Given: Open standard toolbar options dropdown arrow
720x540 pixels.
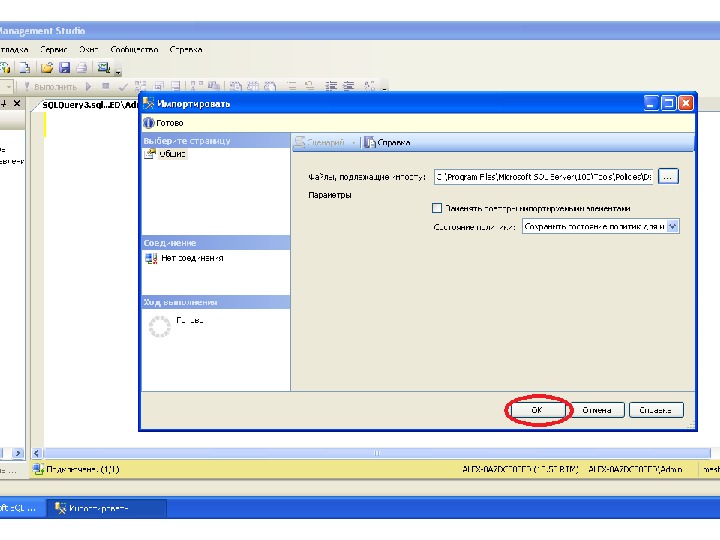Looking at the screenshot, I should point(118,71).
